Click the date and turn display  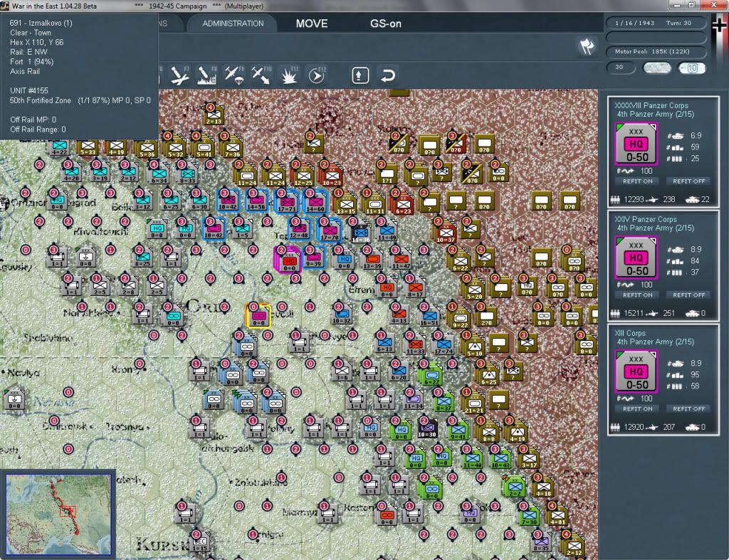coord(656,23)
